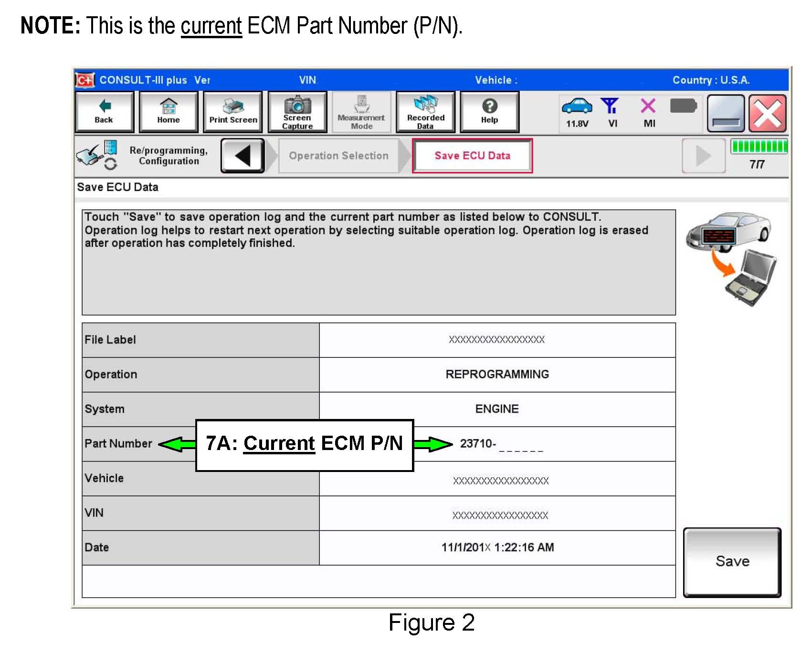The image size is (812, 654).
Task: Click the black left arrow step button
Action: 243,156
